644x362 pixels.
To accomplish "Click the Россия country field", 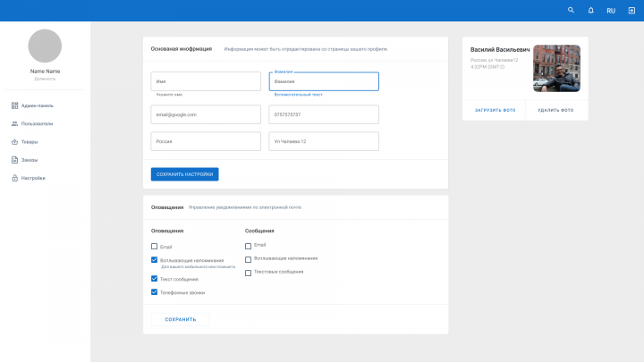I will click(206, 141).
